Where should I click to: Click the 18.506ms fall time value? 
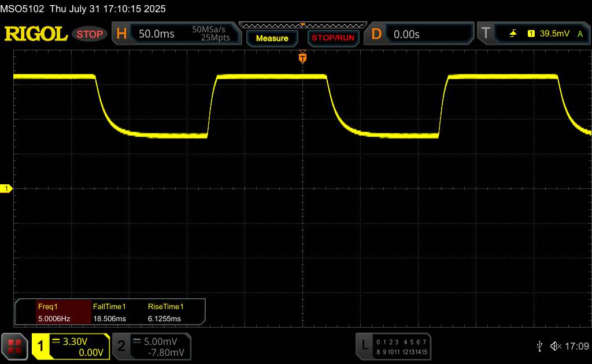tap(109, 319)
